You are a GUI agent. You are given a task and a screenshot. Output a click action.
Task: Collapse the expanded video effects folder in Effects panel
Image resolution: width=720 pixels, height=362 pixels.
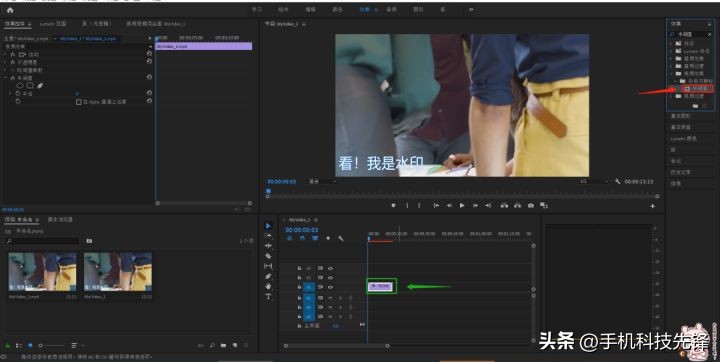(672, 74)
